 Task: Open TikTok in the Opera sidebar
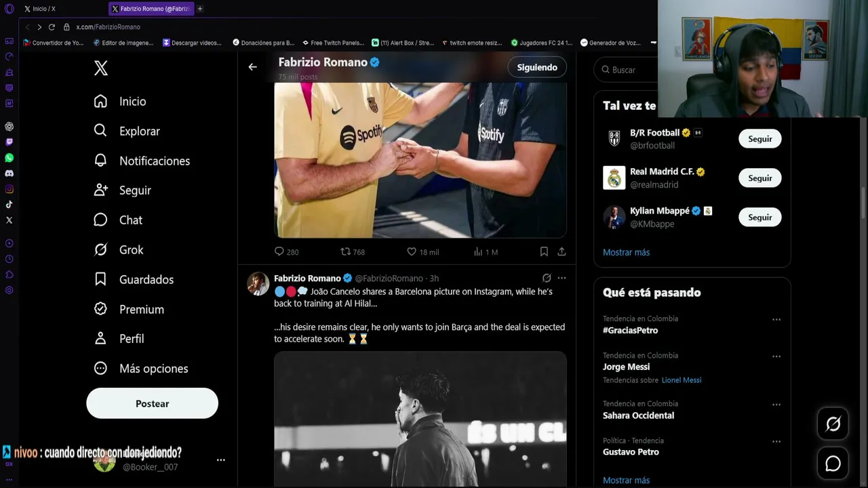click(x=9, y=205)
